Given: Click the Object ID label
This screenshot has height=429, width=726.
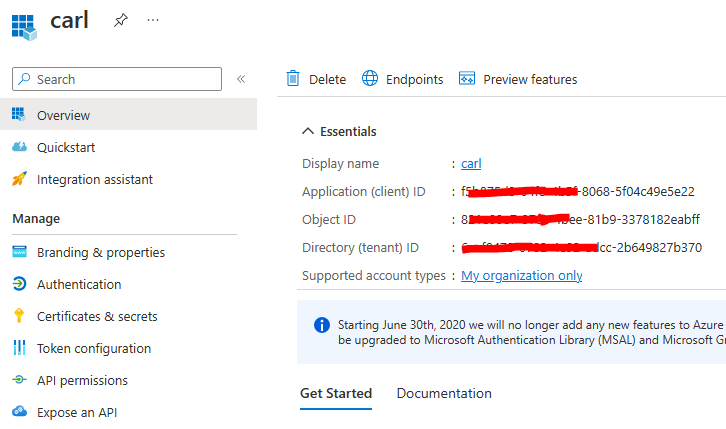Looking at the screenshot, I should point(329,219).
